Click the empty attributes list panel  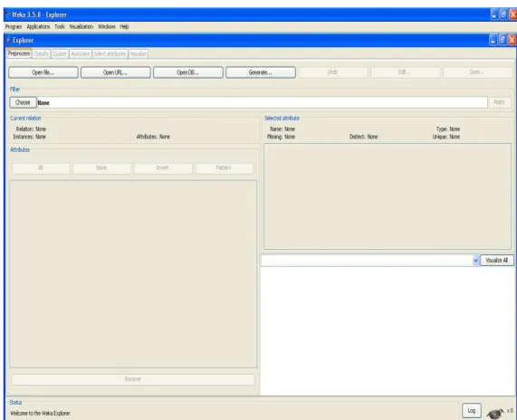click(133, 274)
